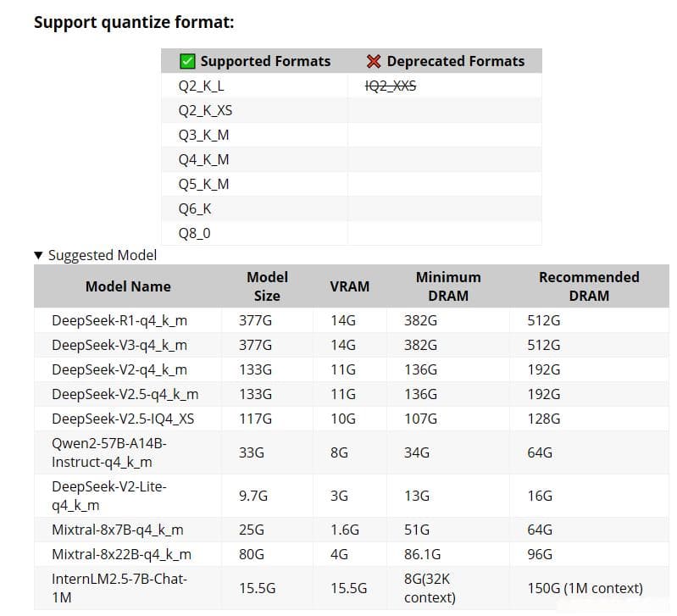Image resolution: width=677 pixels, height=616 pixels.
Task: Click the green checkmark icon beside Supported Formats
Action: tap(187, 61)
